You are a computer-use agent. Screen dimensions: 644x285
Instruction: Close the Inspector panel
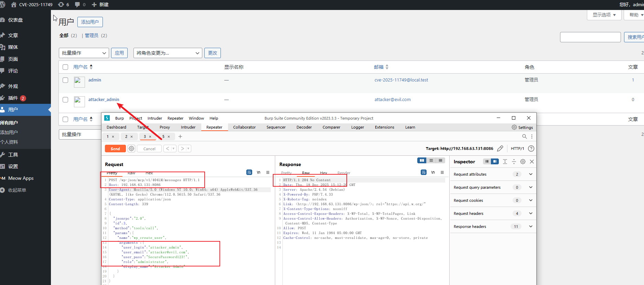pyautogui.click(x=532, y=162)
